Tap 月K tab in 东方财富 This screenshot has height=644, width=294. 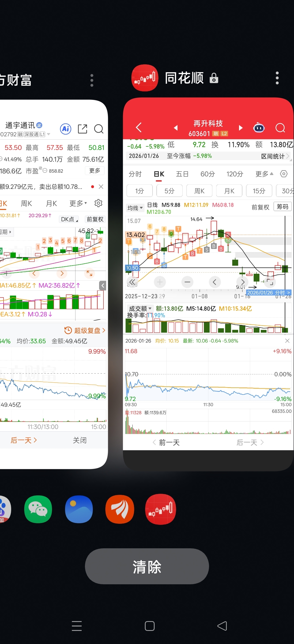coord(51,203)
